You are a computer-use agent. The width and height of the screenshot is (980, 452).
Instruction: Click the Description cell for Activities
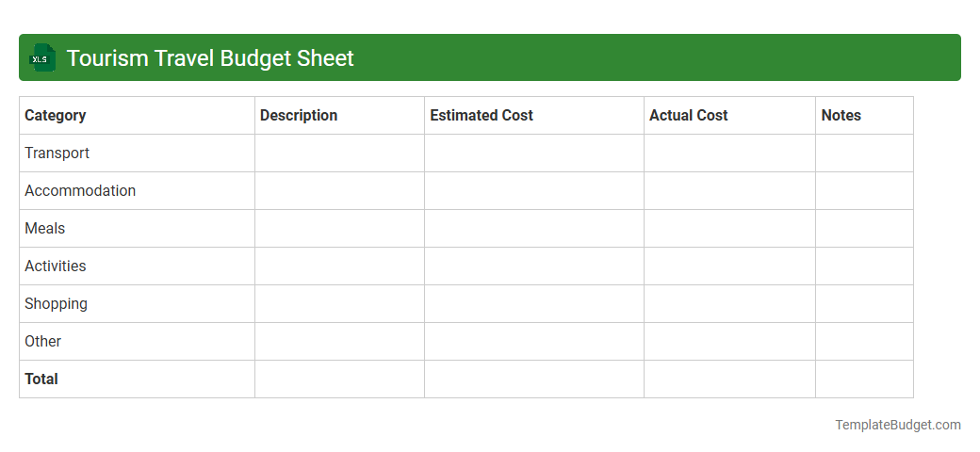339,266
